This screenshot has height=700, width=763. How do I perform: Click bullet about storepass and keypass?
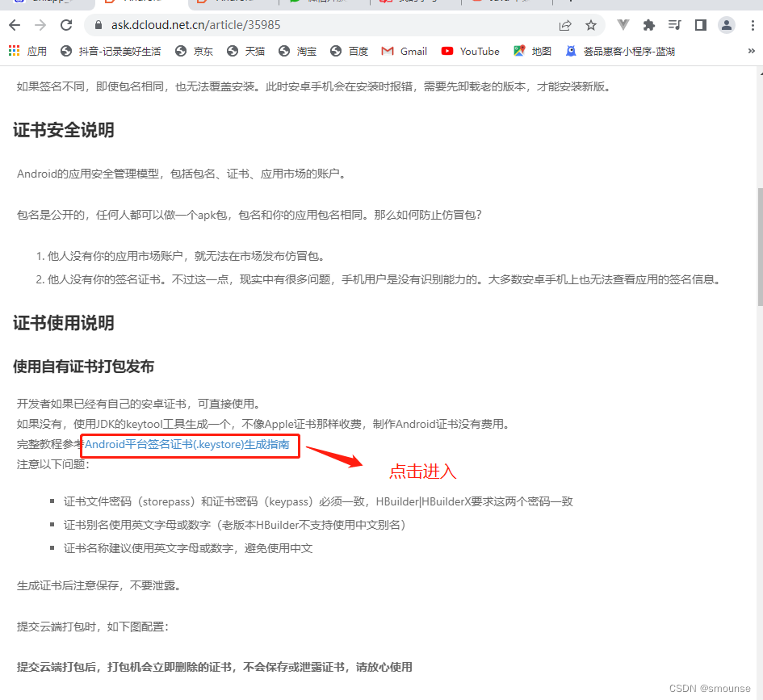[x=318, y=501]
